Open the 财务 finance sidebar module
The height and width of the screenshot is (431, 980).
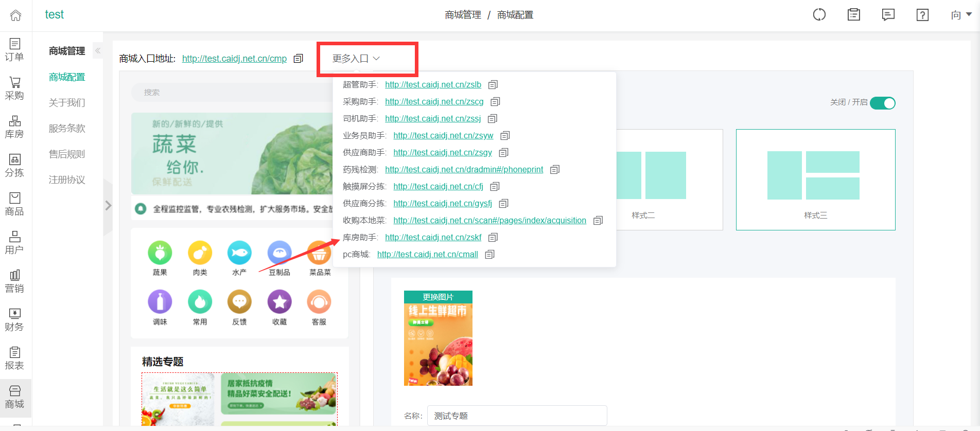click(14, 320)
